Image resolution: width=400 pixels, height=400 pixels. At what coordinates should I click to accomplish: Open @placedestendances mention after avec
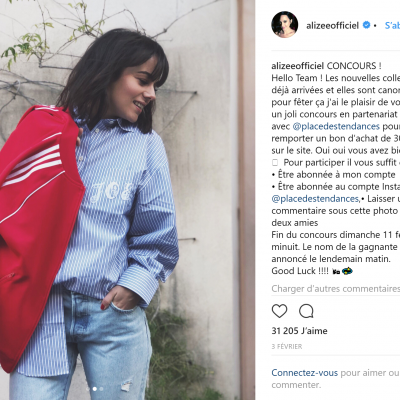pos(336,126)
